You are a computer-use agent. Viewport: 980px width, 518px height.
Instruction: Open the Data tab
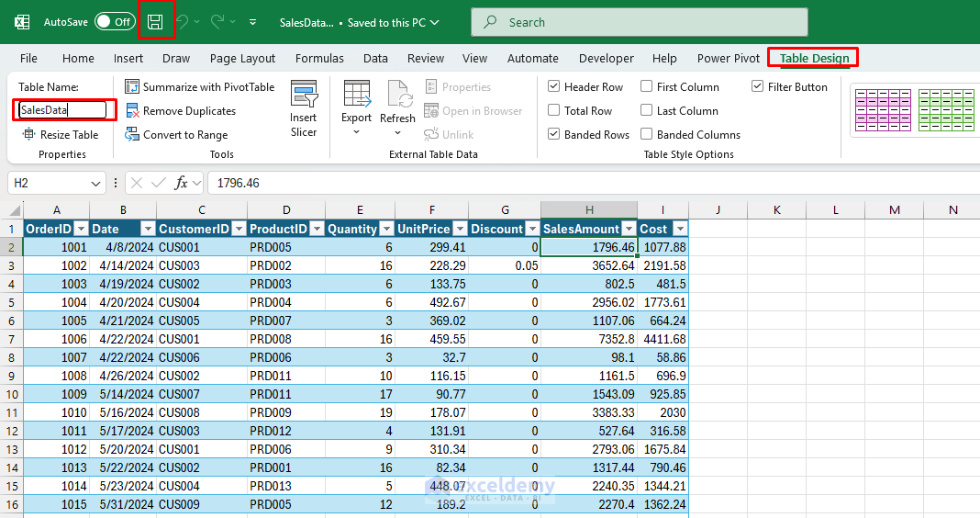[x=375, y=58]
